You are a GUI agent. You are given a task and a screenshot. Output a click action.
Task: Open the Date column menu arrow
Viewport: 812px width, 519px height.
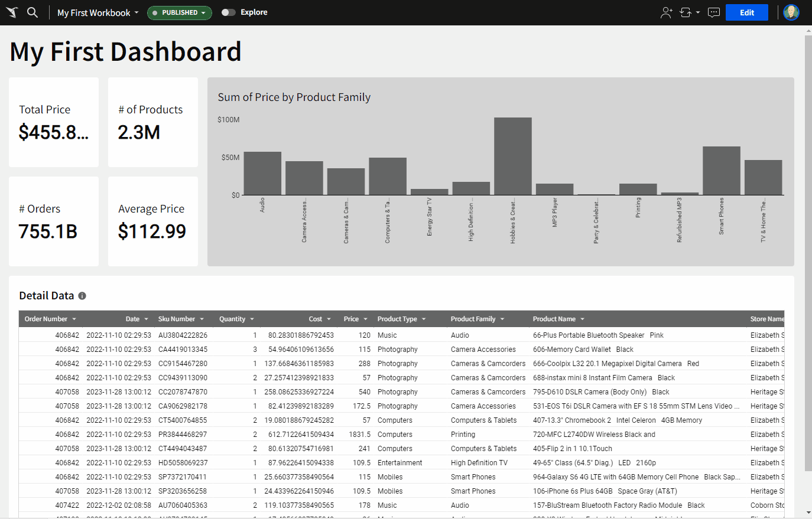(146, 319)
